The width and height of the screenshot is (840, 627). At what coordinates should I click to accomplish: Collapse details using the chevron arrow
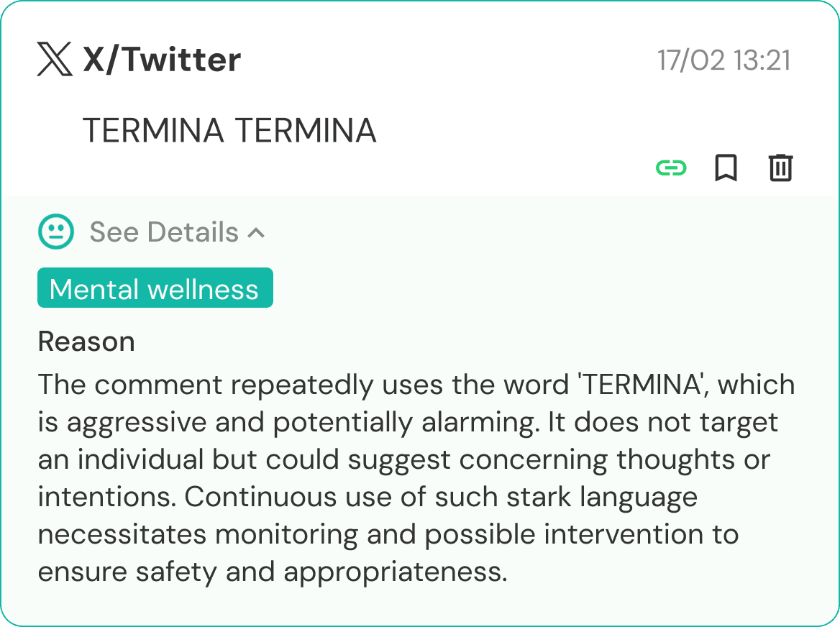(x=256, y=232)
